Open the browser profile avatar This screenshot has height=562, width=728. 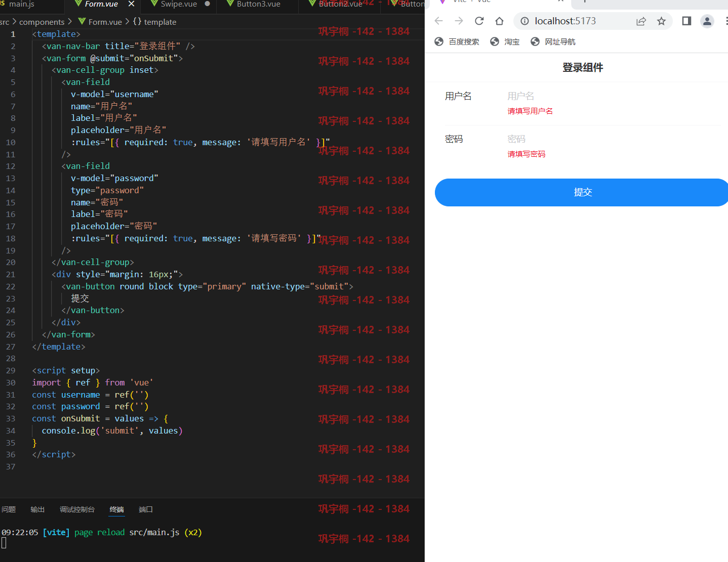click(x=707, y=21)
